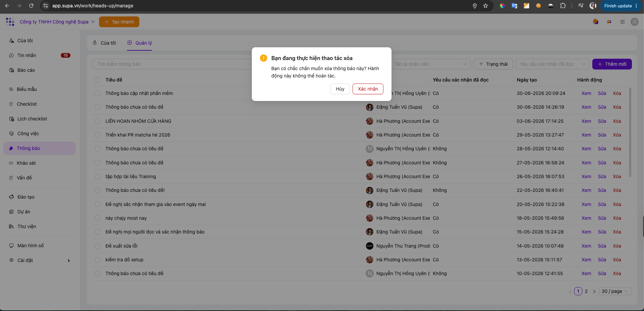Open Lịch checklist in sidebar
This screenshot has height=311, width=644.
40,119
